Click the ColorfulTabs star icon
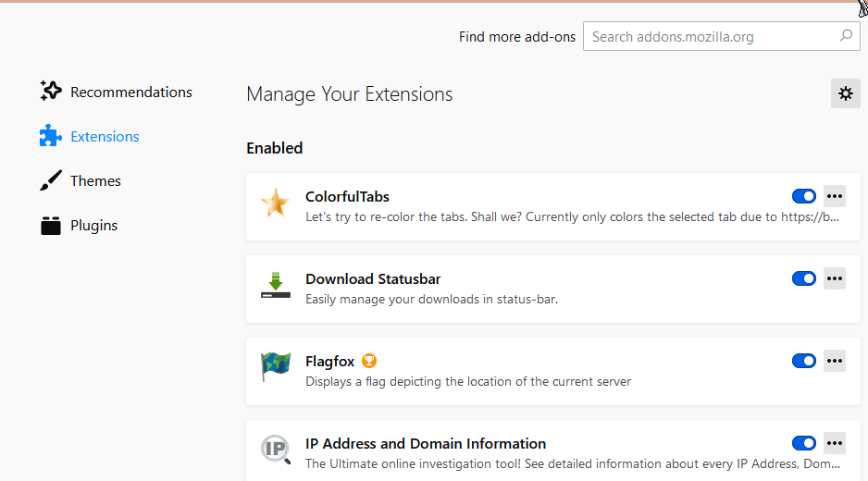This screenshot has width=868, height=481. coord(275,203)
